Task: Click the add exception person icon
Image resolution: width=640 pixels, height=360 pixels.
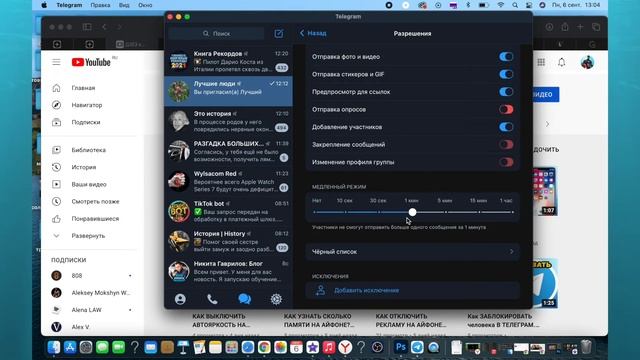Action: (x=320, y=290)
